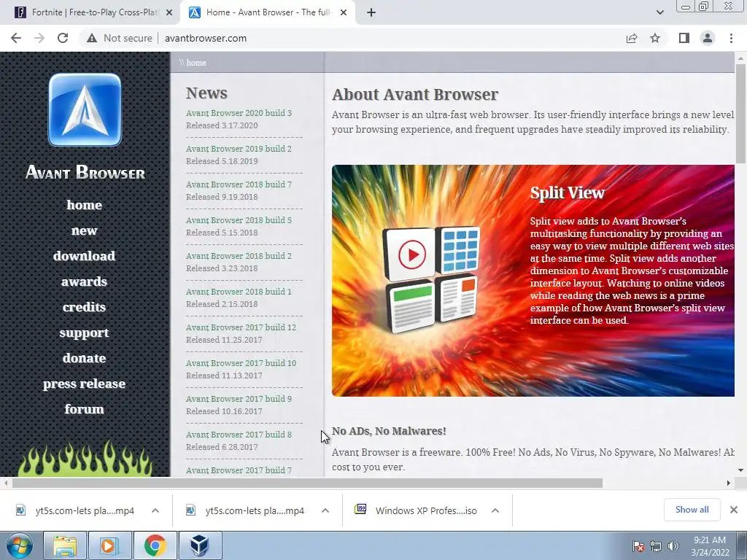Open the volume speaker tray icon

click(673, 546)
